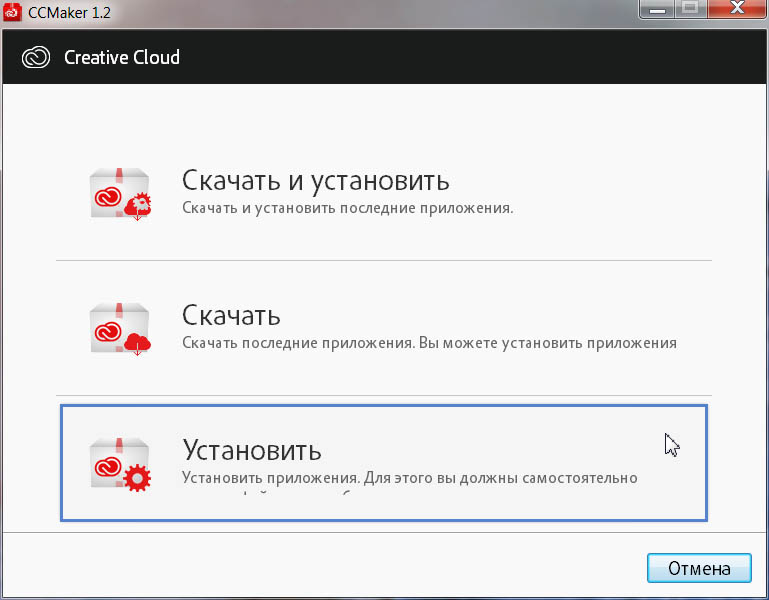Minimize the CCMaker window
Image resolution: width=769 pixels, height=600 pixels.
pyautogui.click(x=657, y=10)
